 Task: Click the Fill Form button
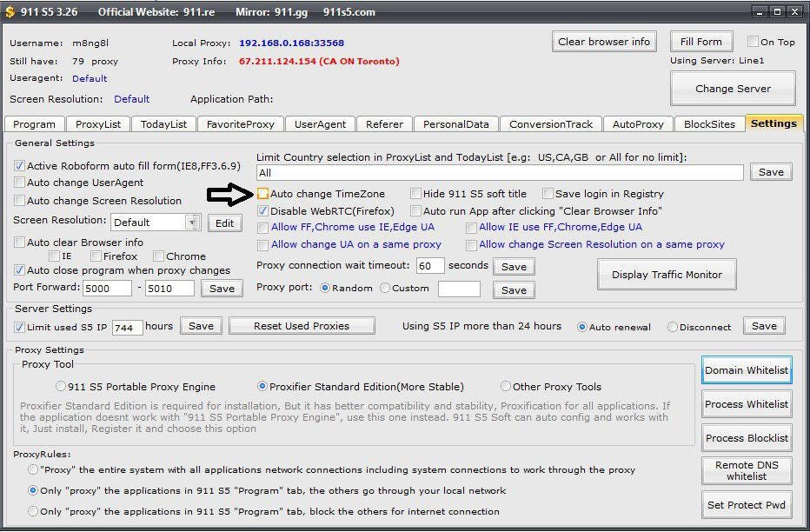pyautogui.click(x=701, y=42)
